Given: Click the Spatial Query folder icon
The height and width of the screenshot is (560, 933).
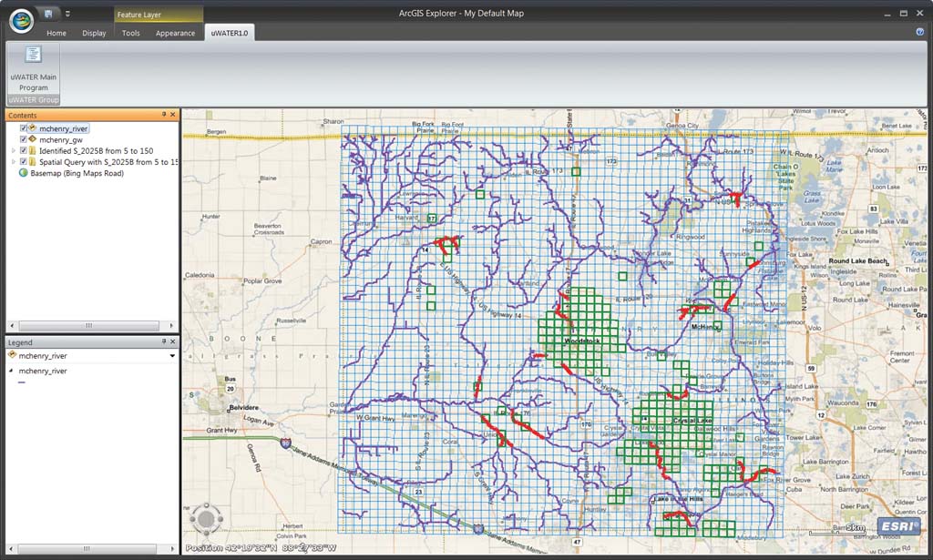Looking at the screenshot, I should click(x=33, y=162).
